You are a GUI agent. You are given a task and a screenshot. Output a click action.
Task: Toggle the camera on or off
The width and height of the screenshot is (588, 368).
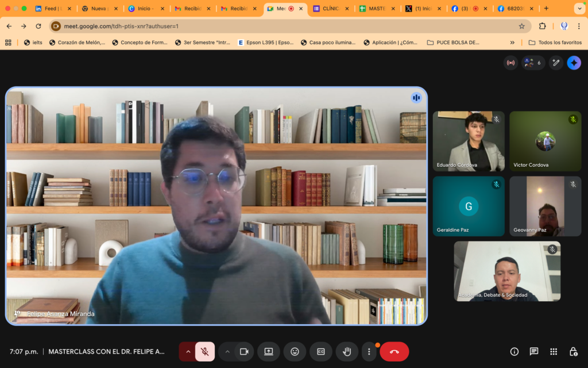pyautogui.click(x=244, y=351)
